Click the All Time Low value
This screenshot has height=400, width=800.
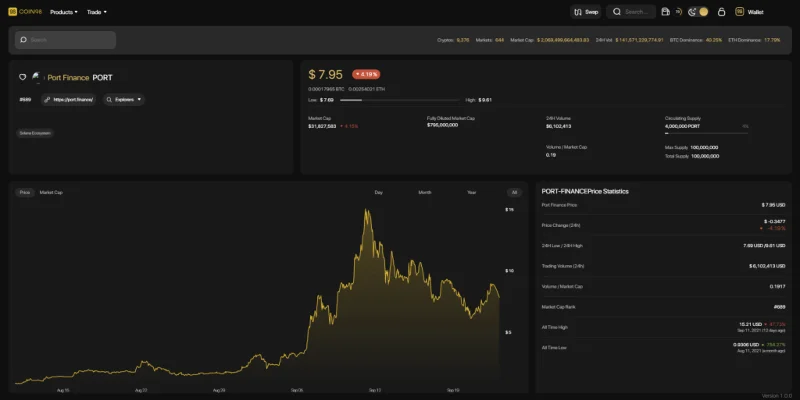coord(745,344)
